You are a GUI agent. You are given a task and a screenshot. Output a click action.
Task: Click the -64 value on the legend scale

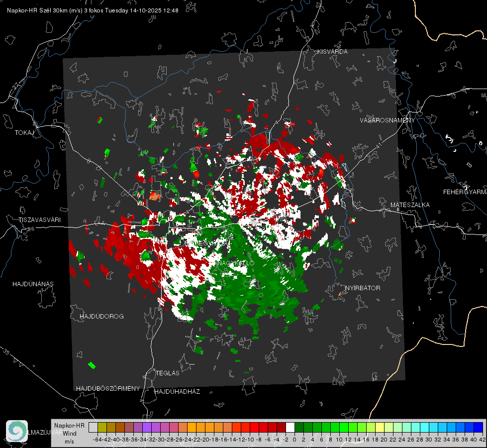97,440
